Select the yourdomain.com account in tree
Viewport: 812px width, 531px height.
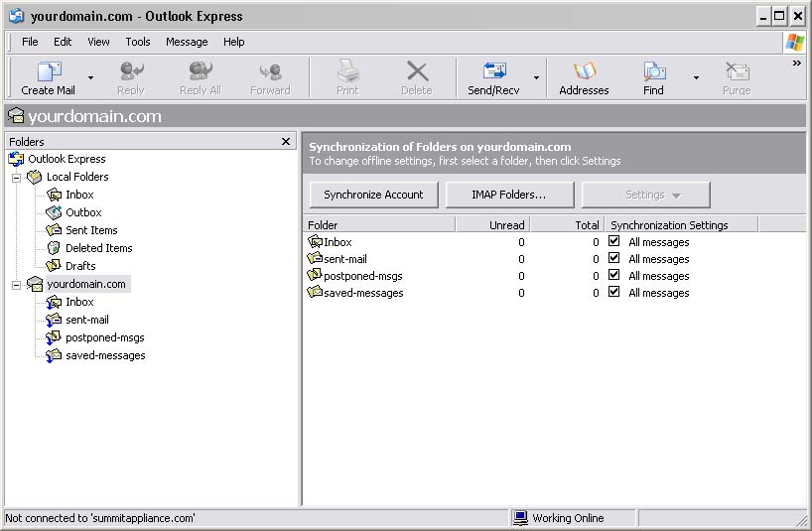coord(86,284)
